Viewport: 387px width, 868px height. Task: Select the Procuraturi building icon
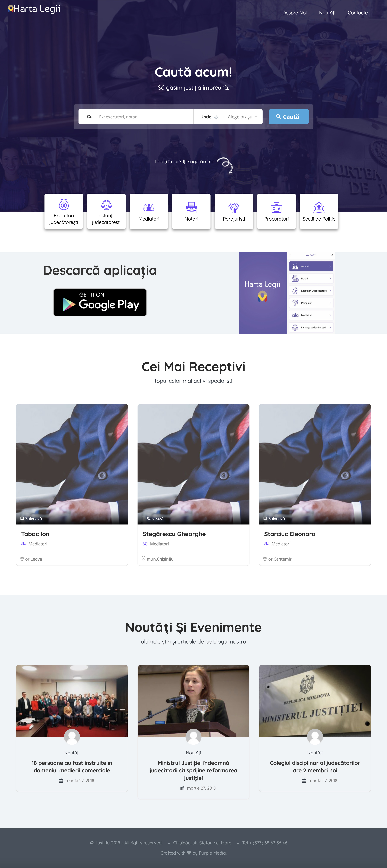coord(277,208)
